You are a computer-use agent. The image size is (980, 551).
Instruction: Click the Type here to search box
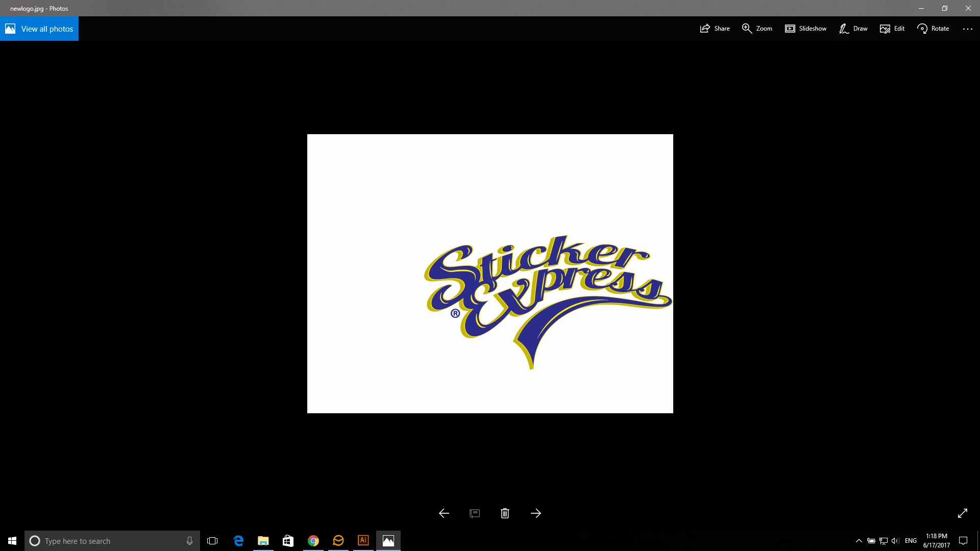[112, 541]
